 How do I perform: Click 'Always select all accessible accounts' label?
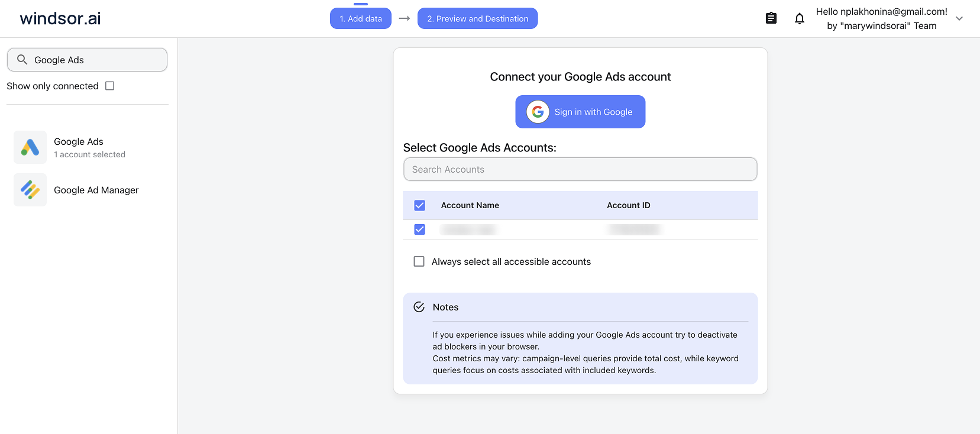point(511,261)
